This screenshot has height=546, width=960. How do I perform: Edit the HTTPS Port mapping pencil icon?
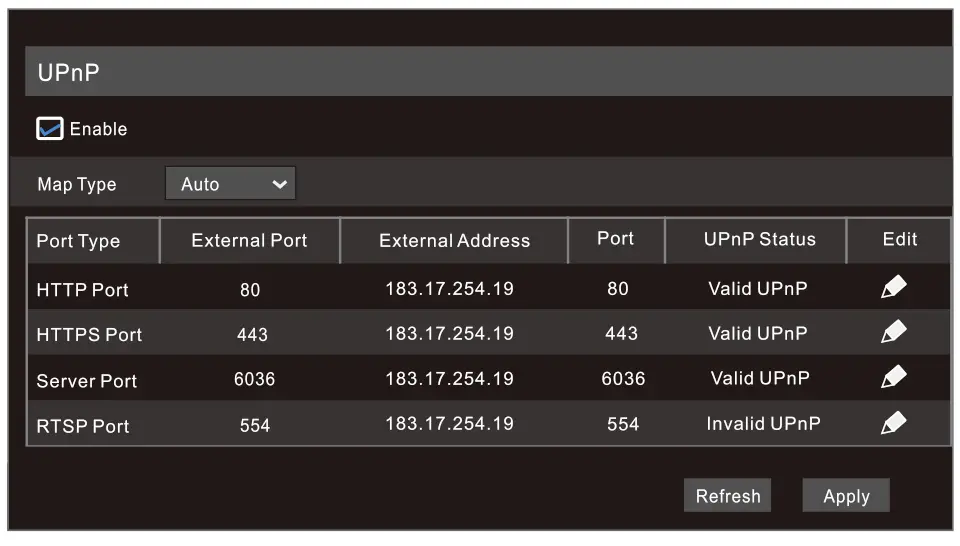click(893, 332)
